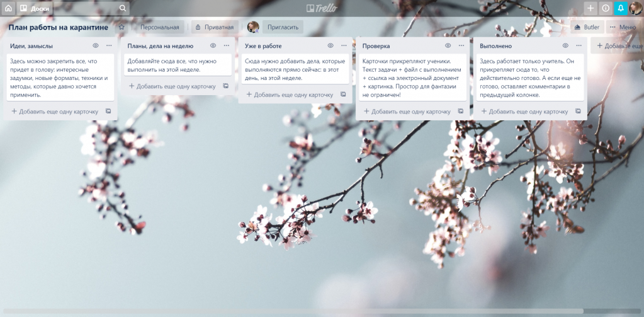Open the card starting Сюда нужно добавить дела
This screenshot has height=317, width=644.
(295, 69)
